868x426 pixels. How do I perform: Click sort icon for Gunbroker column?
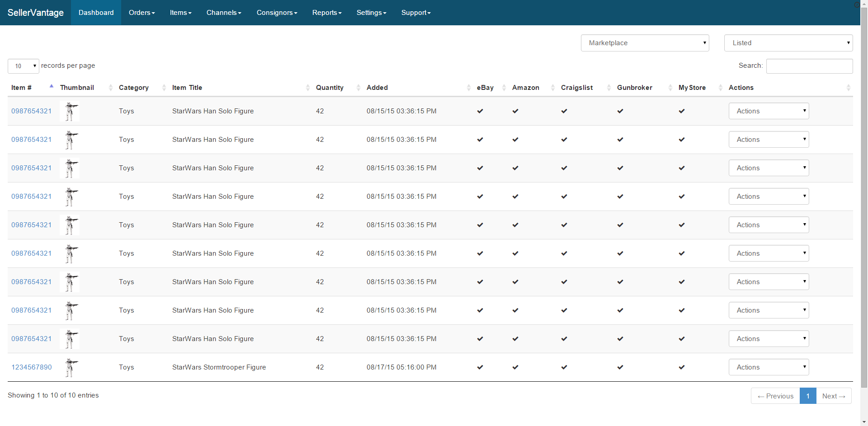[670, 88]
